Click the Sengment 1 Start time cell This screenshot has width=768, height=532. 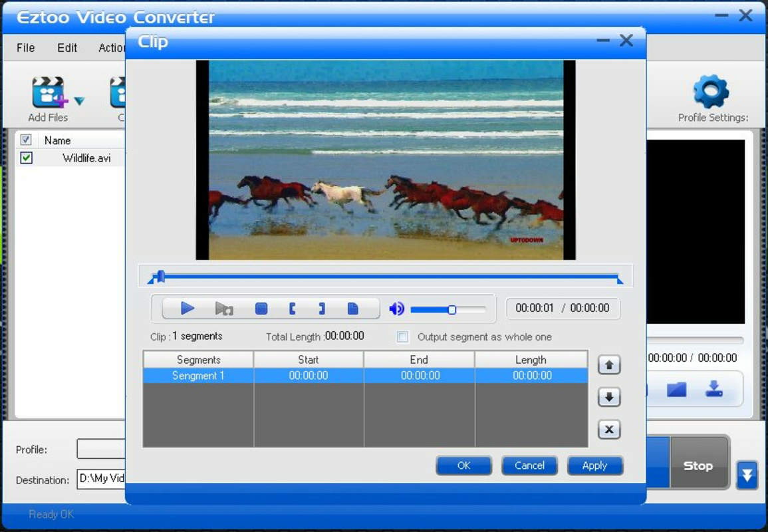[x=309, y=376]
